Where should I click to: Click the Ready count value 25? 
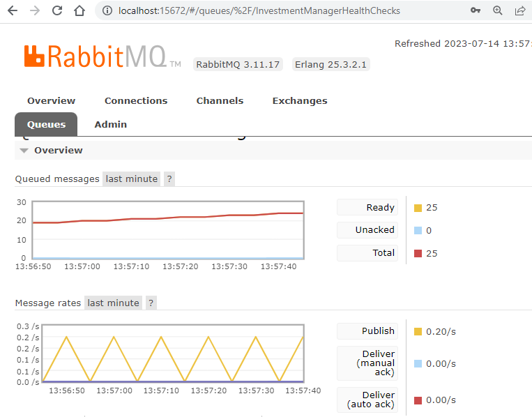click(x=432, y=208)
